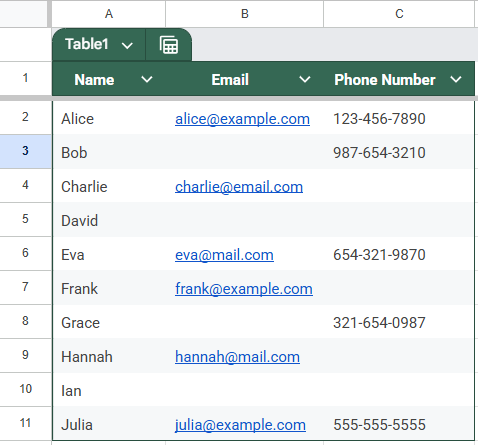Expand the Table1 name dropdown arrow
478x445 pixels.
(x=127, y=45)
